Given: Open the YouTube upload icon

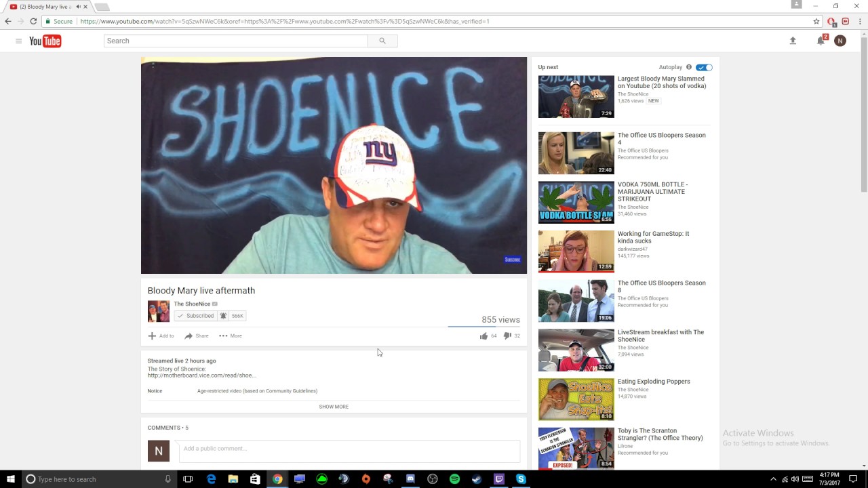Looking at the screenshot, I should [x=793, y=41].
